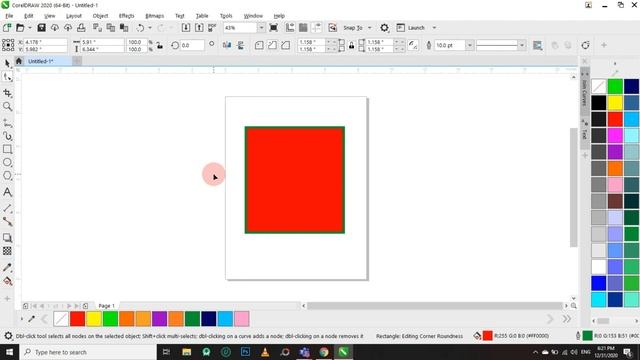
Task: Open the Effects menu
Action: click(127, 16)
